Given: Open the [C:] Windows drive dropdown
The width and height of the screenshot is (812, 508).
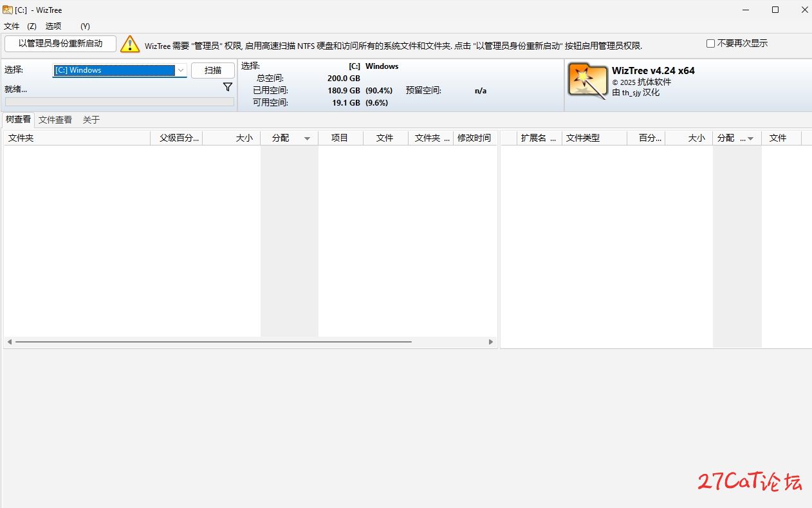Looking at the screenshot, I should coord(181,70).
